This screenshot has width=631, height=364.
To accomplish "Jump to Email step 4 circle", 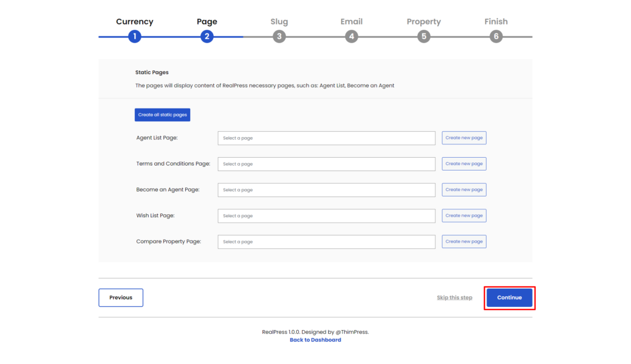I will (x=351, y=36).
